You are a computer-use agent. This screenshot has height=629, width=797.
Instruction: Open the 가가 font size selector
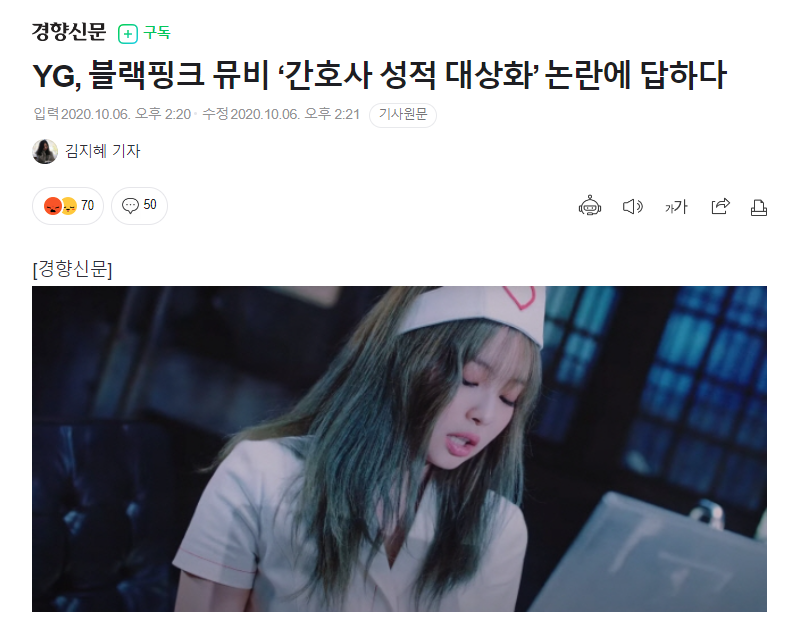(x=676, y=207)
